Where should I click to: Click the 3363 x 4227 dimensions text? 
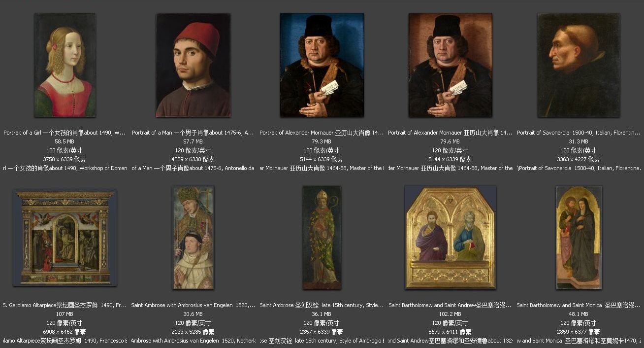click(x=579, y=159)
